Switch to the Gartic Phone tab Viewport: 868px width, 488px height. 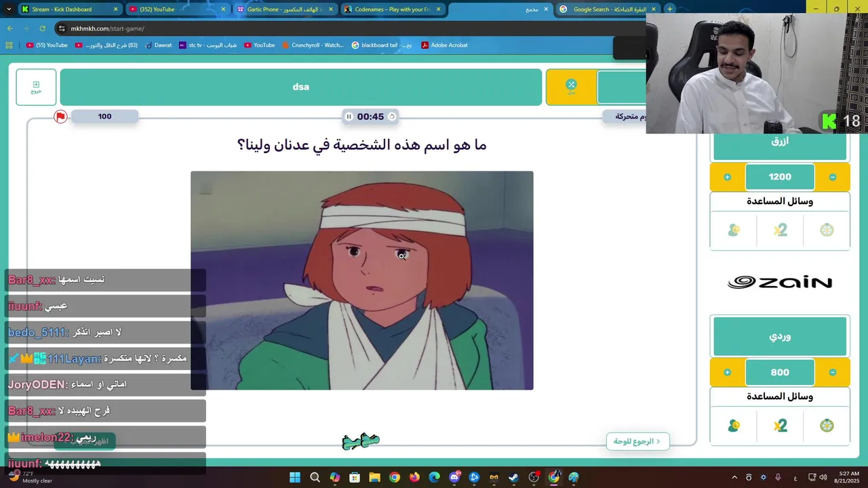[x=284, y=9]
